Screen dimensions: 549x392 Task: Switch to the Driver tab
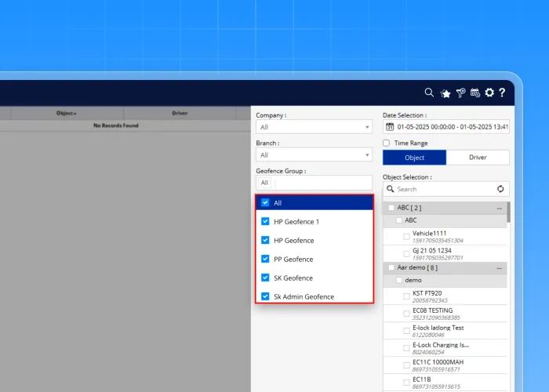[478, 158]
